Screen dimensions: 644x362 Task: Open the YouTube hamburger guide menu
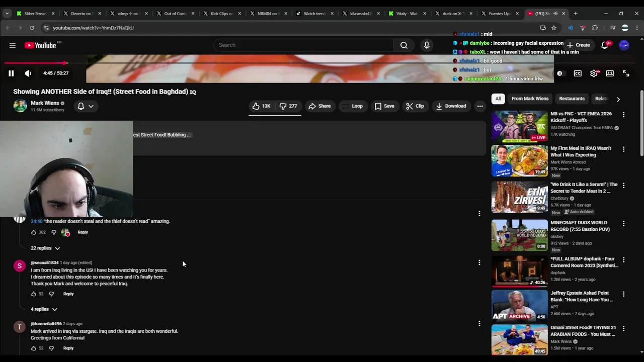pyautogui.click(x=13, y=45)
